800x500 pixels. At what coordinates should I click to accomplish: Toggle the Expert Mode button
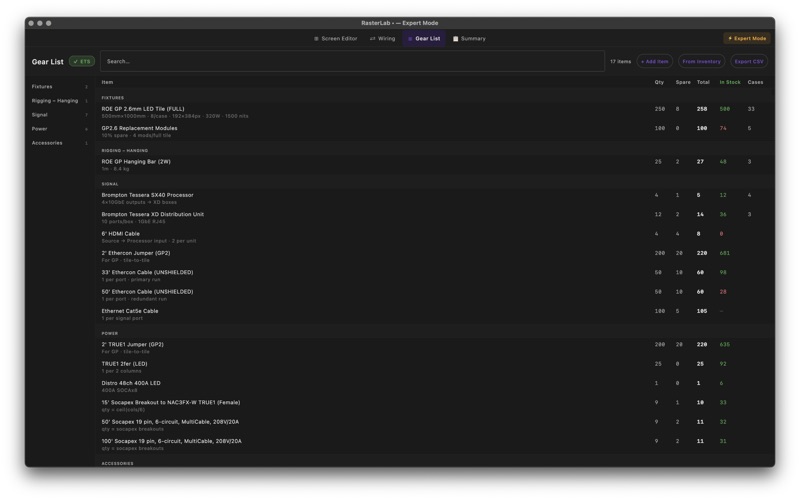click(x=746, y=39)
